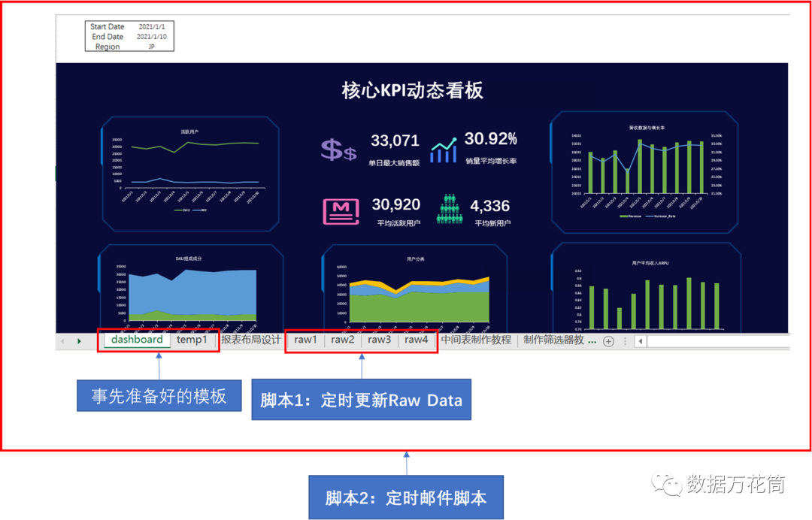812x520 pixels.
Task: Open the temp1 sheet tab
Action: [x=192, y=340]
